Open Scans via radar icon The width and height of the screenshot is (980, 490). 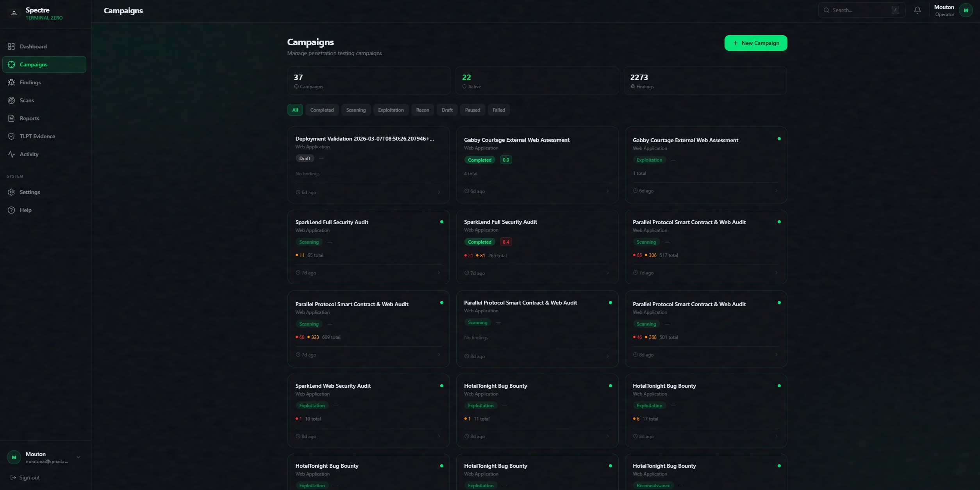11,100
